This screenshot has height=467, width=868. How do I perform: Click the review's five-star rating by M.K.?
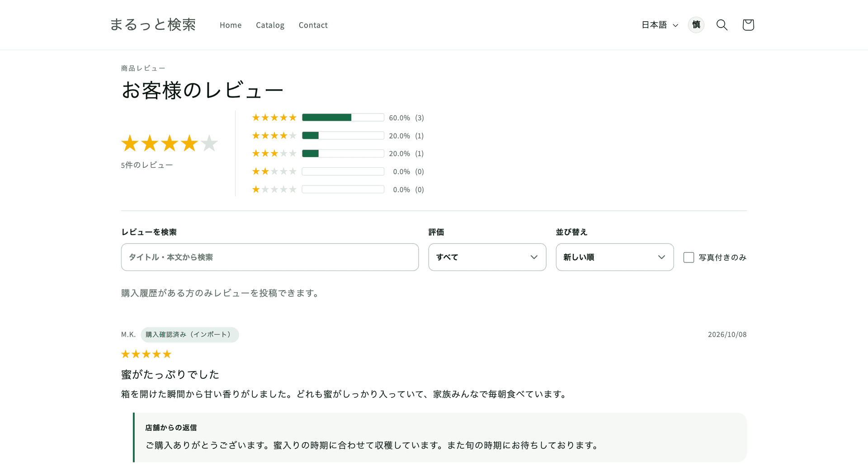pyautogui.click(x=146, y=354)
